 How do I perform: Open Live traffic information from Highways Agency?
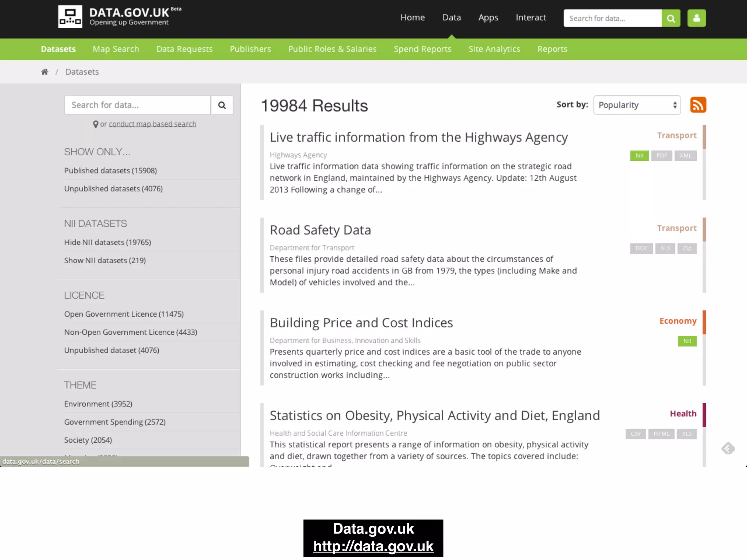419,137
